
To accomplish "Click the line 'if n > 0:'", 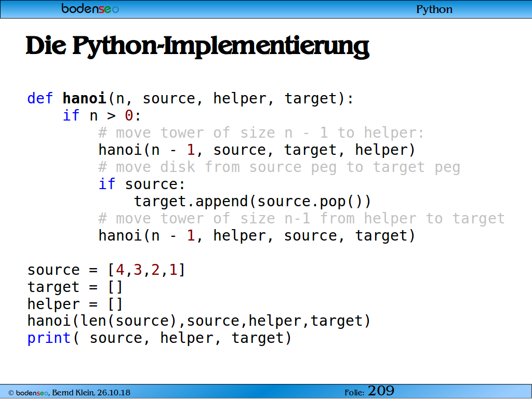I will pyautogui.click(x=102, y=116).
